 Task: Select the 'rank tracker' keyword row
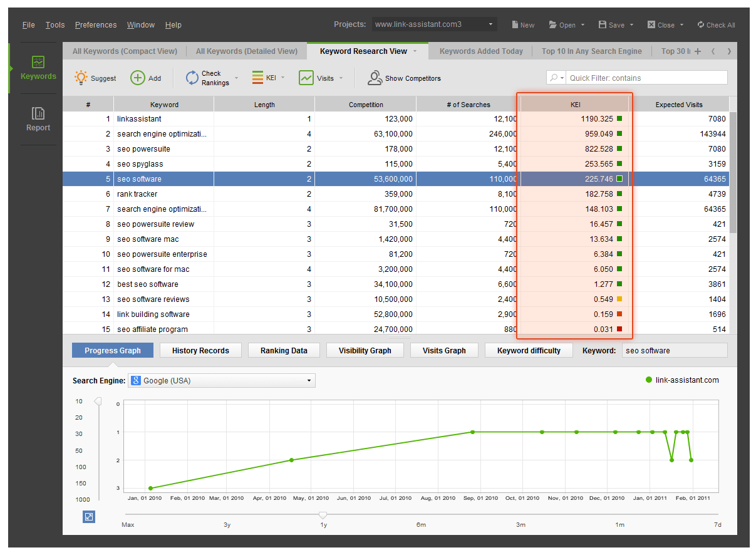click(x=396, y=194)
